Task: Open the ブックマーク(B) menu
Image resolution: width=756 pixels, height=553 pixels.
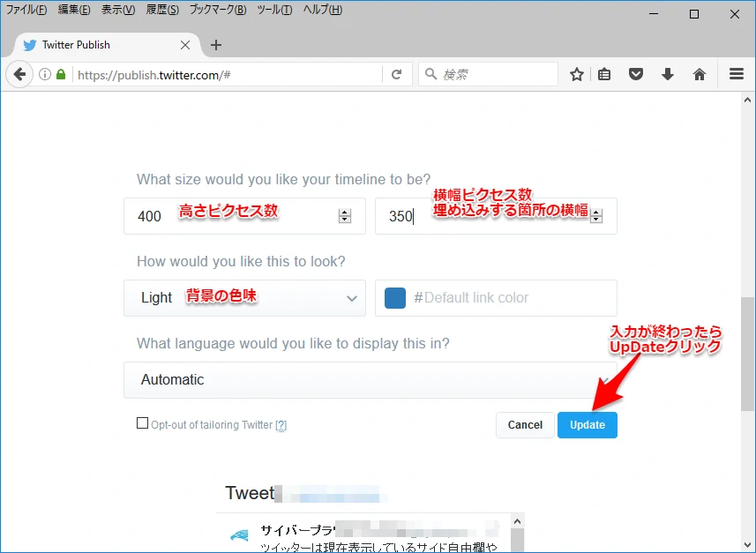Action: pyautogui.click(x=218, y=10)
